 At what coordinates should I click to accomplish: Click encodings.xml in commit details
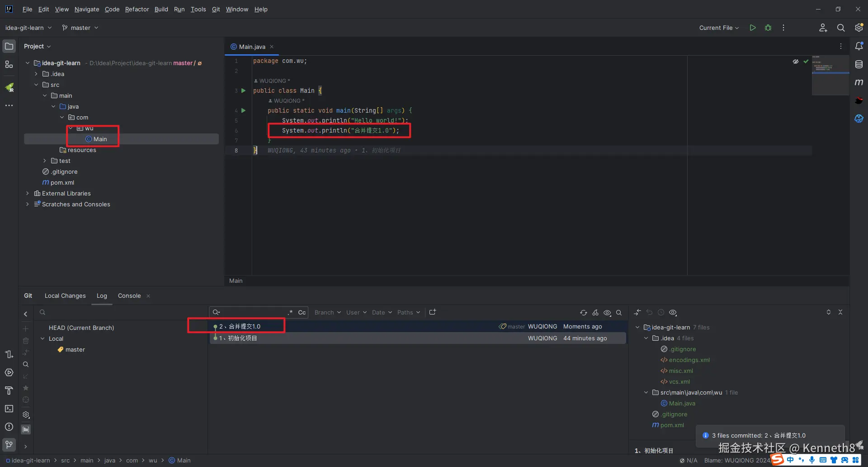click(x=689, y=360)
